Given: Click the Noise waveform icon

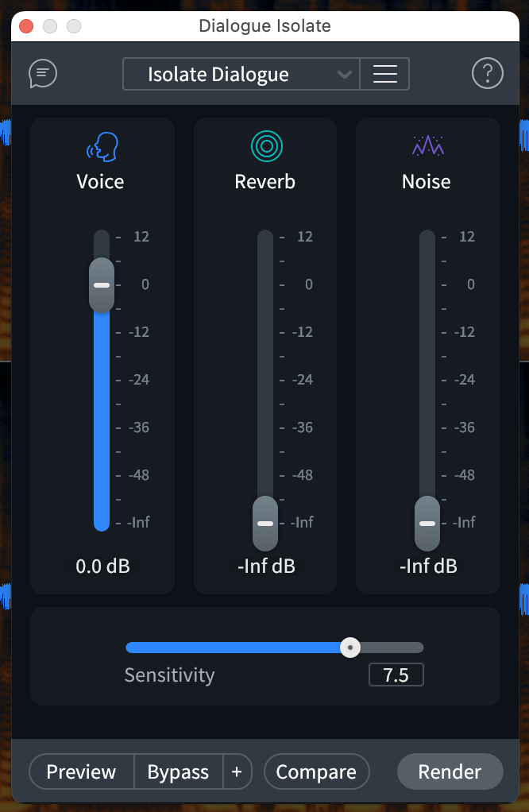Looking at the screenshot, I should coord(427,145).
